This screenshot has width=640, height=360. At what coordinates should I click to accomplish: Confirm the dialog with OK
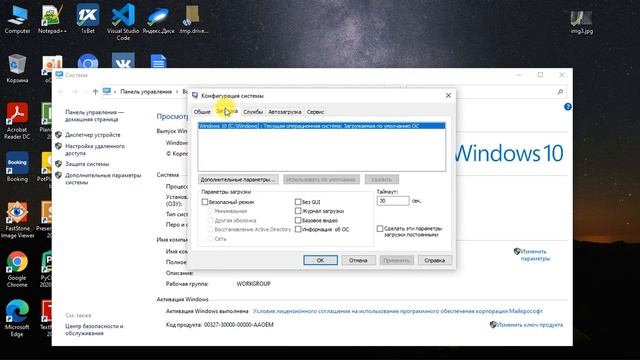320,260
